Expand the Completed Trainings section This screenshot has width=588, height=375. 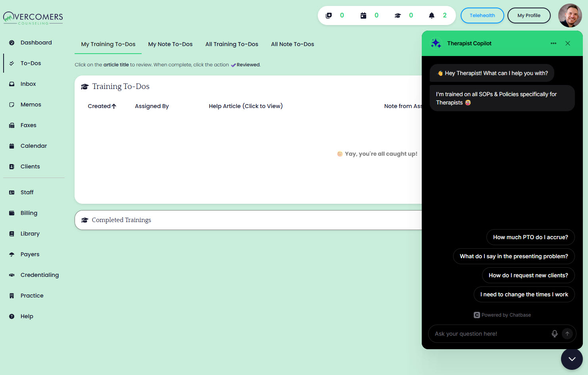248,220
